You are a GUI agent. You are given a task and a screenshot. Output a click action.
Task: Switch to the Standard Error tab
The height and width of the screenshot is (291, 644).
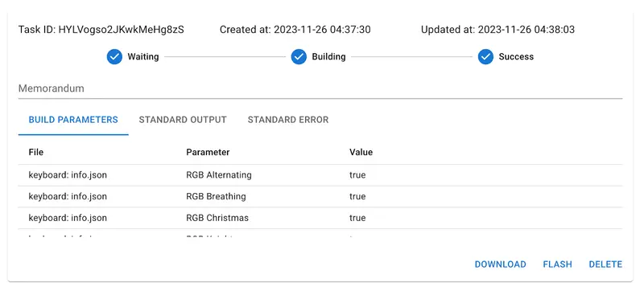point(288,120)
